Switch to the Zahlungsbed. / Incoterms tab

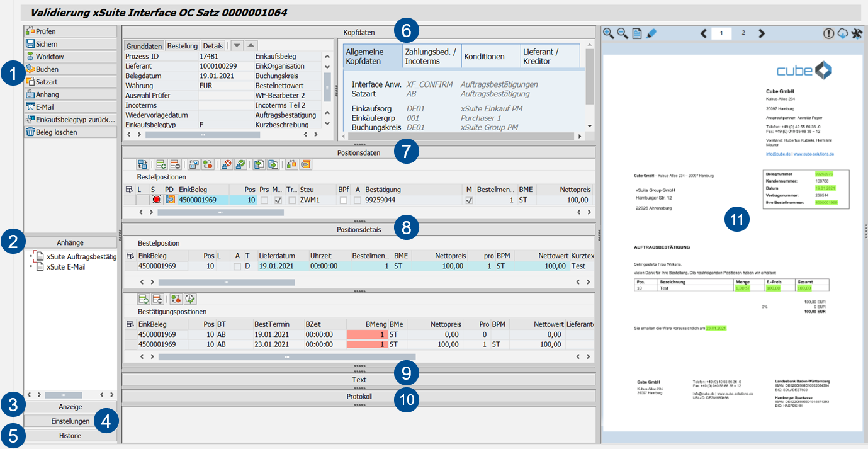coord(431,56)
